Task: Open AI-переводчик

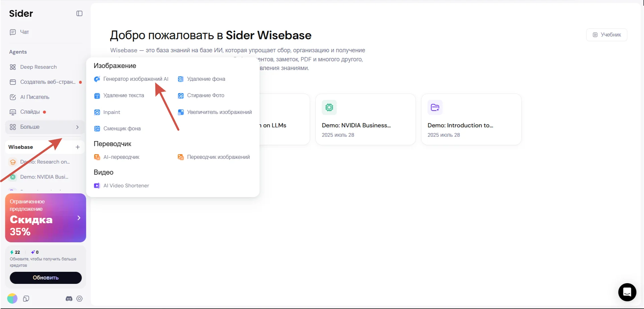Action: point(117,157)
